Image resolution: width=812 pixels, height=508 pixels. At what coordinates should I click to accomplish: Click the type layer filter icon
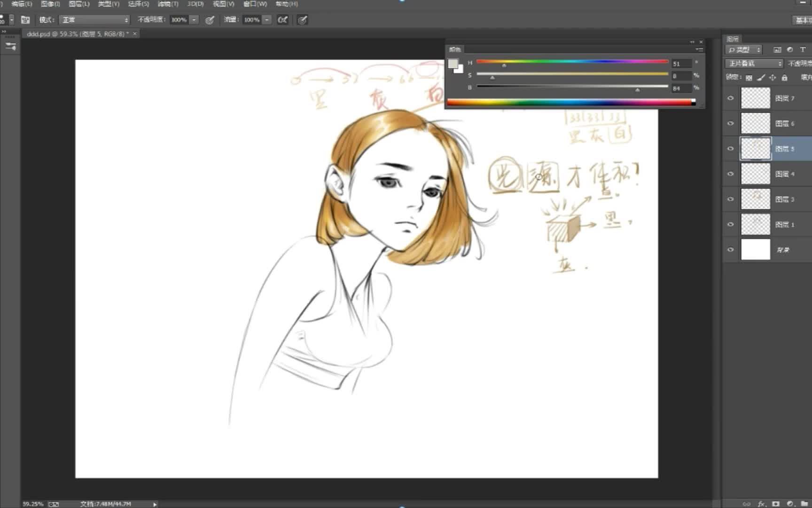click(803, 49)
